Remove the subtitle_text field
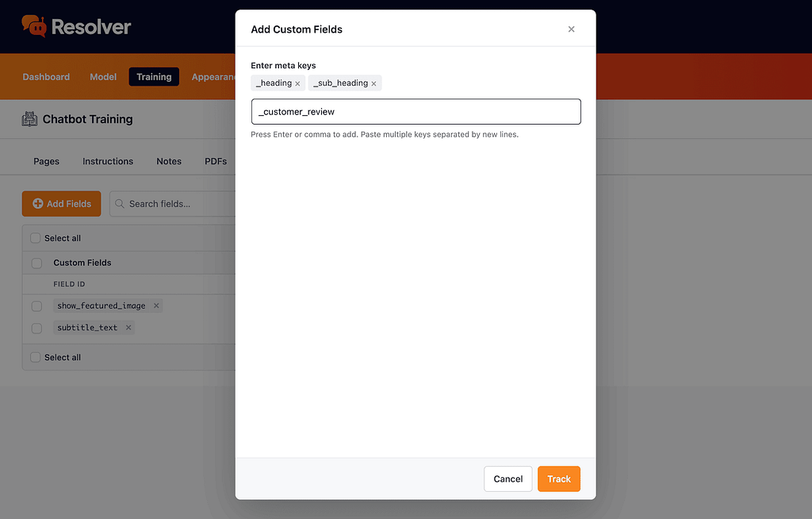The width and height of the screenshot is (812, 519). 128,327
